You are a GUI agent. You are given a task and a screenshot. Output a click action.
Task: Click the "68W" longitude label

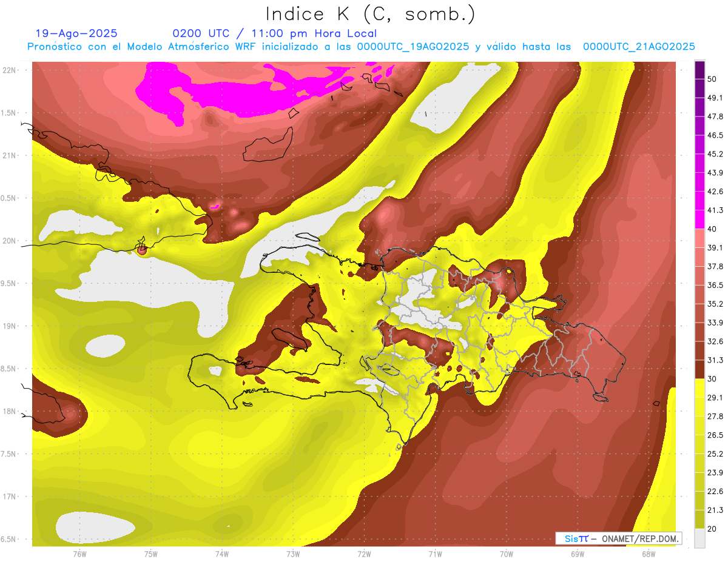[649, 554]
